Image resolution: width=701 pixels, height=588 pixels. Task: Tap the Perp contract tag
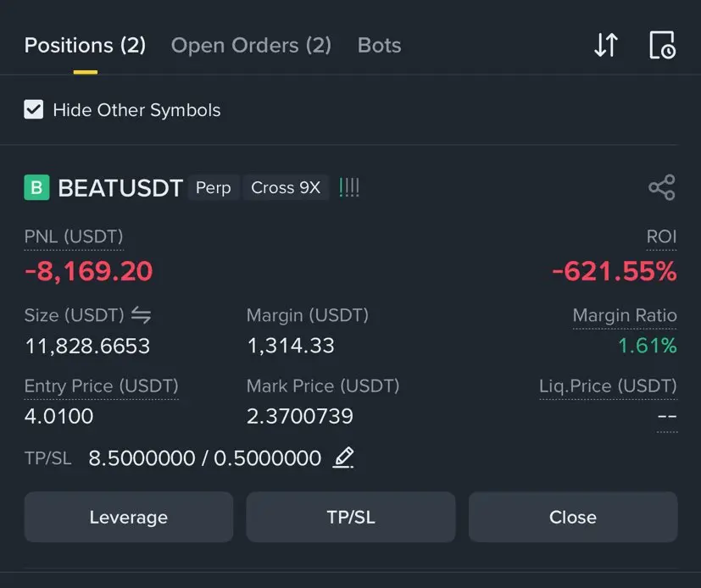214,187
